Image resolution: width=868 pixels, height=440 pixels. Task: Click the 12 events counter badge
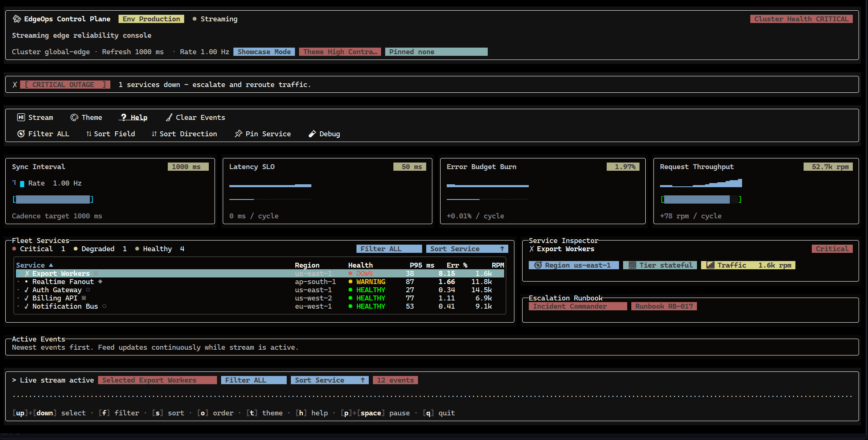(395, 380)
